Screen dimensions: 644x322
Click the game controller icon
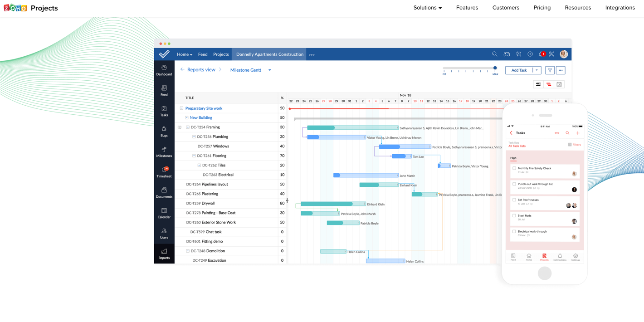[507, 54]
